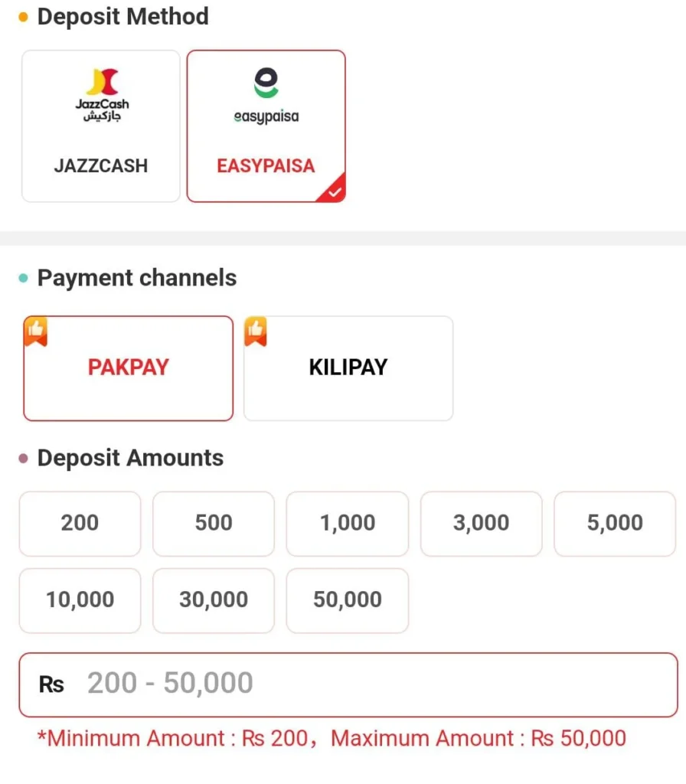This screenshot has width=686, height=784.
Task: Choose the 5,000 deposit amount
Action: pos(615,524)
